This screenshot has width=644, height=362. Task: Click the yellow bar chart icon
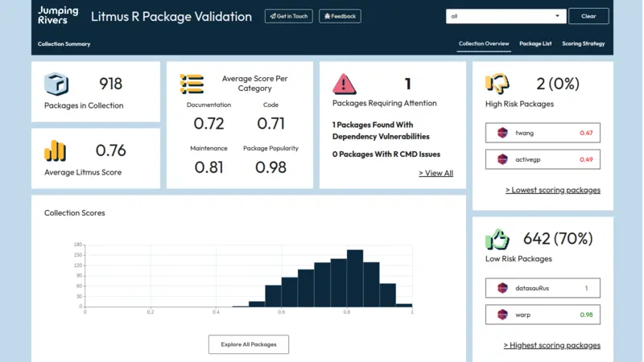(x=55, y=150)
